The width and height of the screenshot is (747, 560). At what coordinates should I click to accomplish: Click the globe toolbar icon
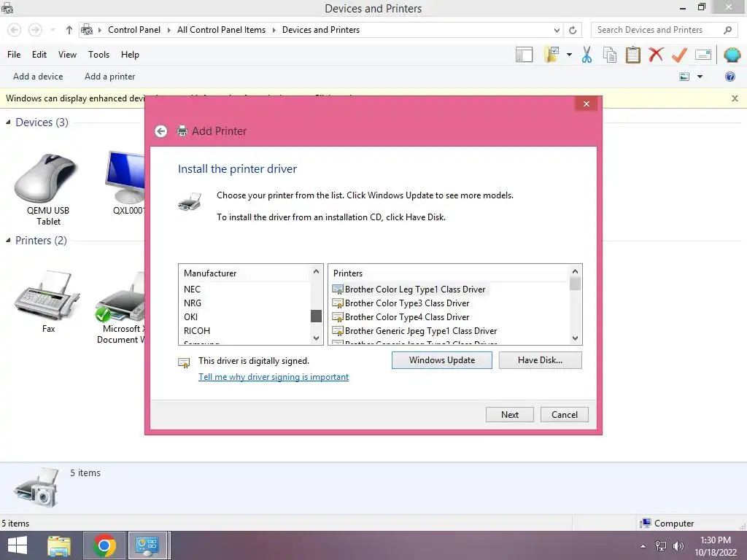point(732,55)
